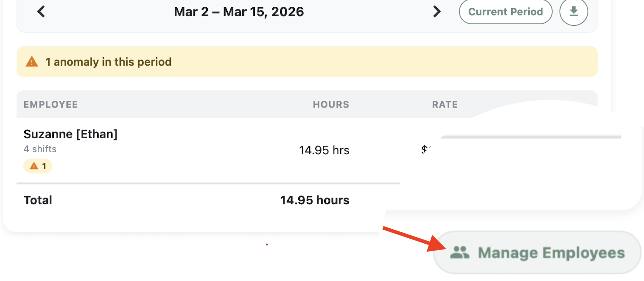Click the Total row label
The width and height of the screenshot is (644, 281).
click(38, 200)
